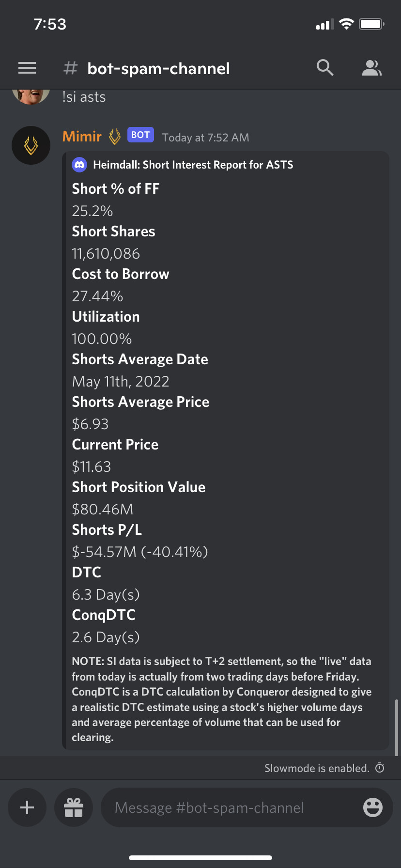Tap the gold Mimir badge icon
This screenshot has width=401, height=868.
(x=115, y=137)
